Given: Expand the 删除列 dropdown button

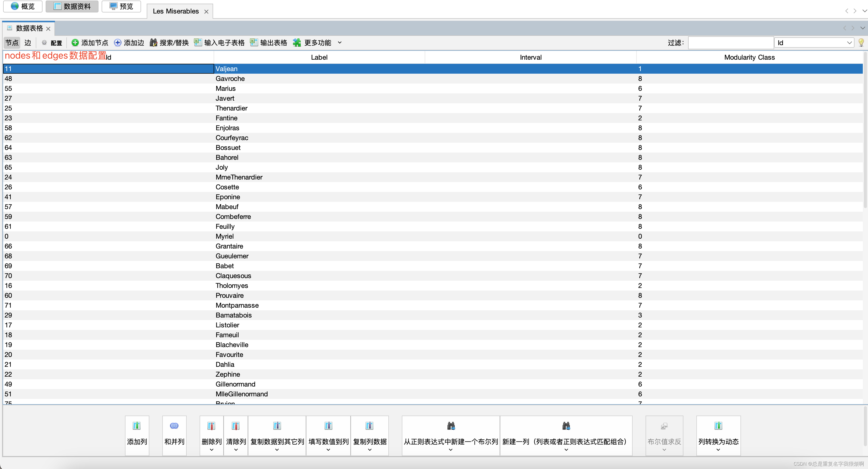Looking at the screenshot, I should (x=212, y=450).
